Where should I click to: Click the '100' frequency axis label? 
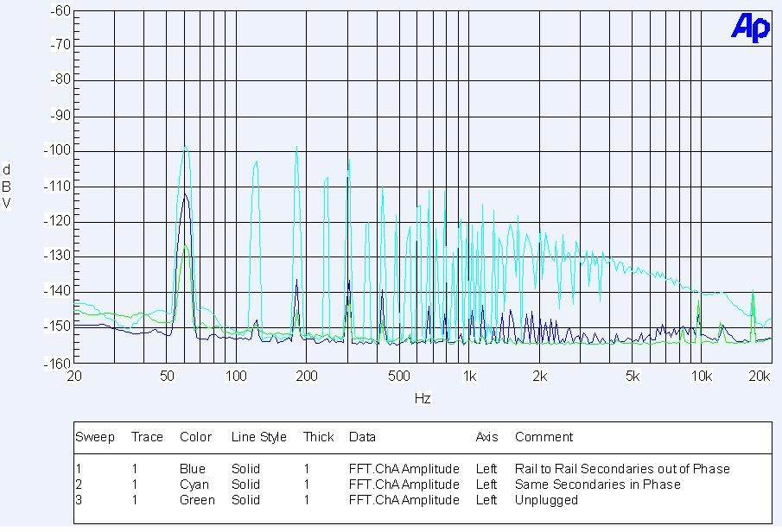pos(236,376)
